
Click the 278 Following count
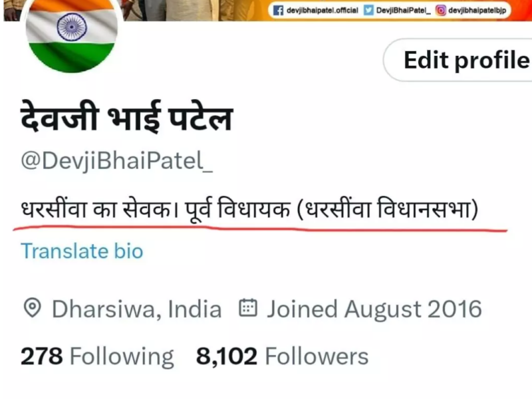pyautogui.click(x=97, y=356)
